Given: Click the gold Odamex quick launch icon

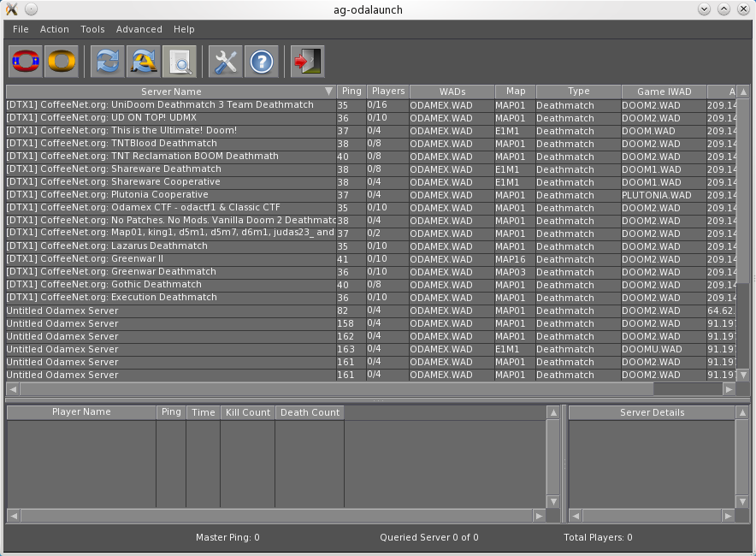Looking at the screenshot, I should 62,62.
